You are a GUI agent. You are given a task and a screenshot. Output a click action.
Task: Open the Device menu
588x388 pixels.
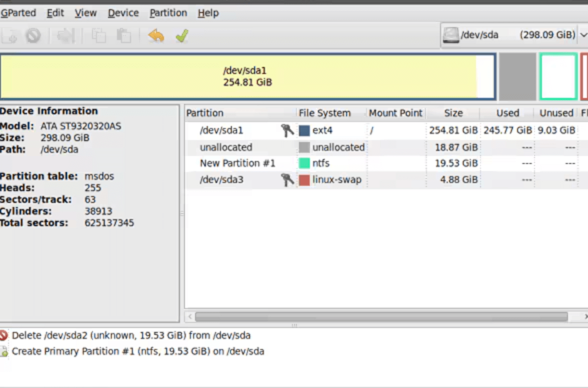(x=123, y=13)
